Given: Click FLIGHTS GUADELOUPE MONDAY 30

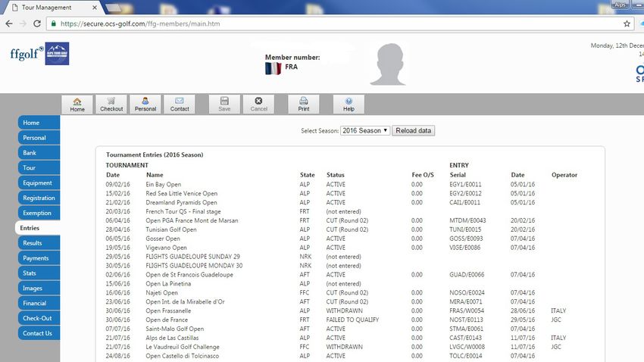Looking at the screenshot, I should point(194,266).
